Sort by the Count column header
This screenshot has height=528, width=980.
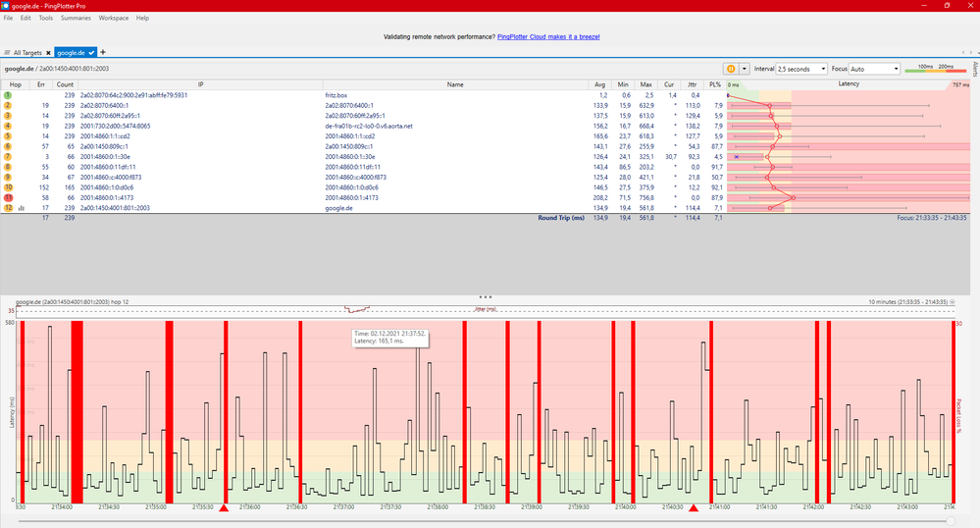(65, 84)
